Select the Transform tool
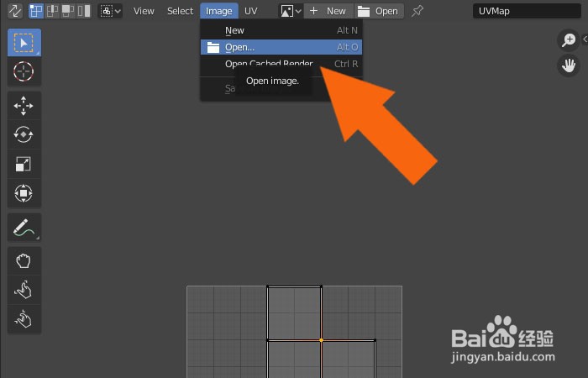This screenshot has height=378, width=588. pos(24,192)
